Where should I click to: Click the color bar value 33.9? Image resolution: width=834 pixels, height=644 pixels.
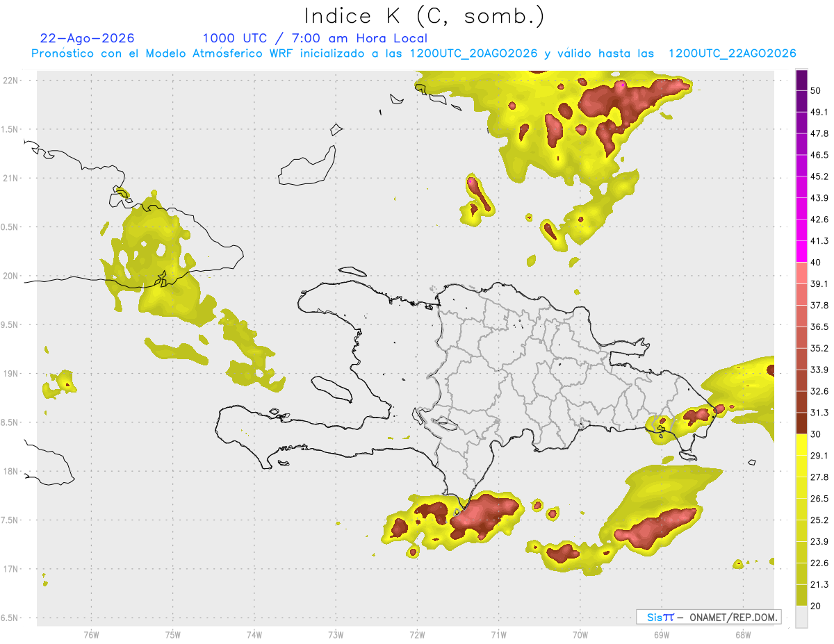coord(819,370)
